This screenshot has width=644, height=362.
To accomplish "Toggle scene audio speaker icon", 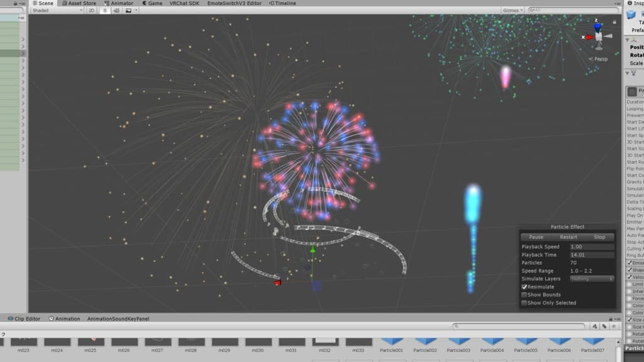I will pyautogui.click(x=116, y=10).
